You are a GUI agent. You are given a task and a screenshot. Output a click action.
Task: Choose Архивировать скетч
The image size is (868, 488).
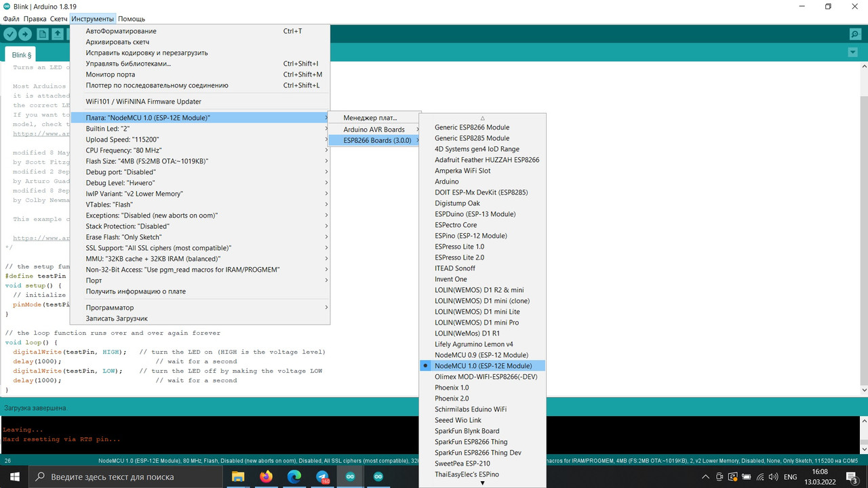[200, 42]
